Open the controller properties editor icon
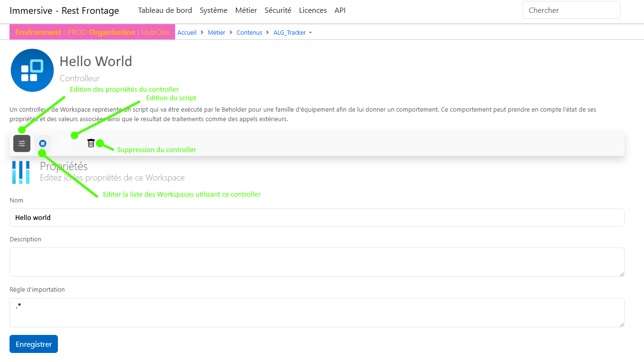644x362 pixels. (21, 143)
